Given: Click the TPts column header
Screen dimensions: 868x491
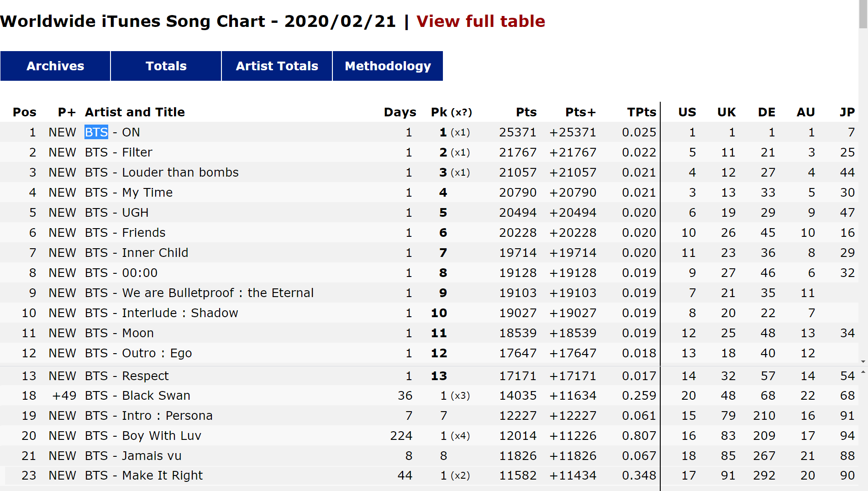Looking at the screenshot, I should point(641,112).
